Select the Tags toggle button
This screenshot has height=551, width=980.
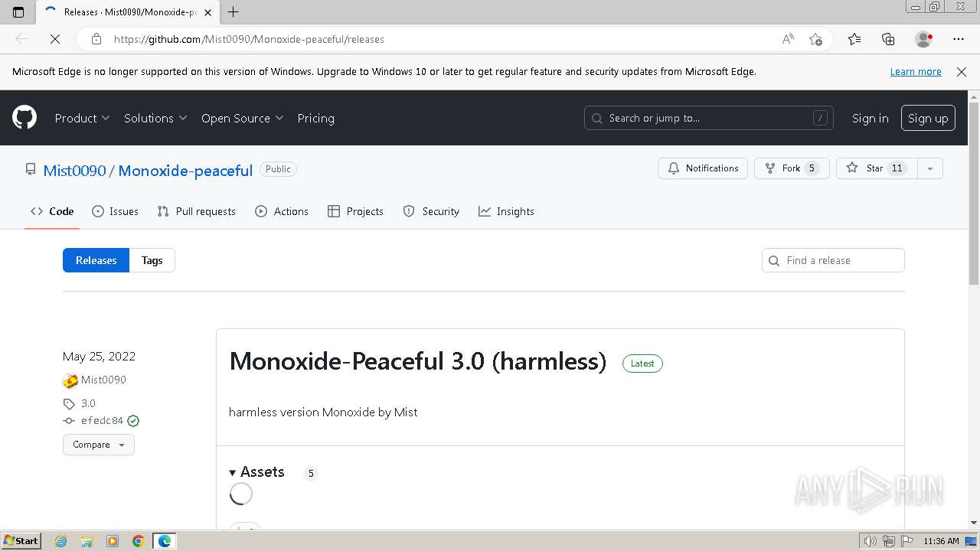tap(152, 260)
